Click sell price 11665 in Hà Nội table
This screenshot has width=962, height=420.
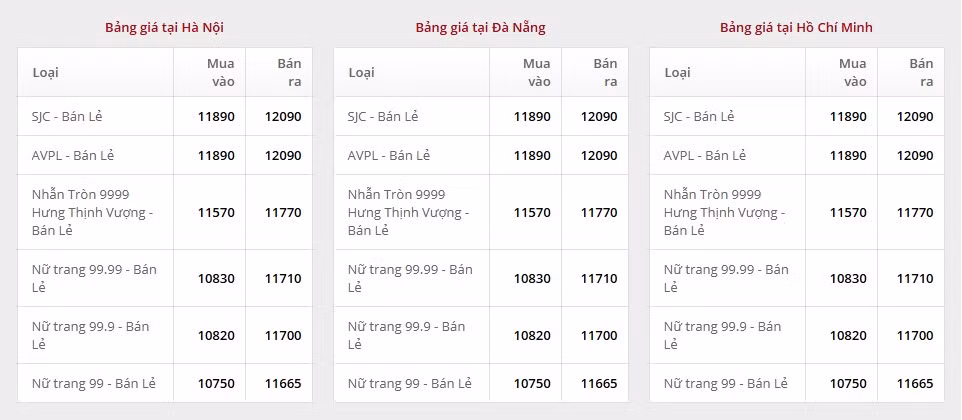pos(283,384)
